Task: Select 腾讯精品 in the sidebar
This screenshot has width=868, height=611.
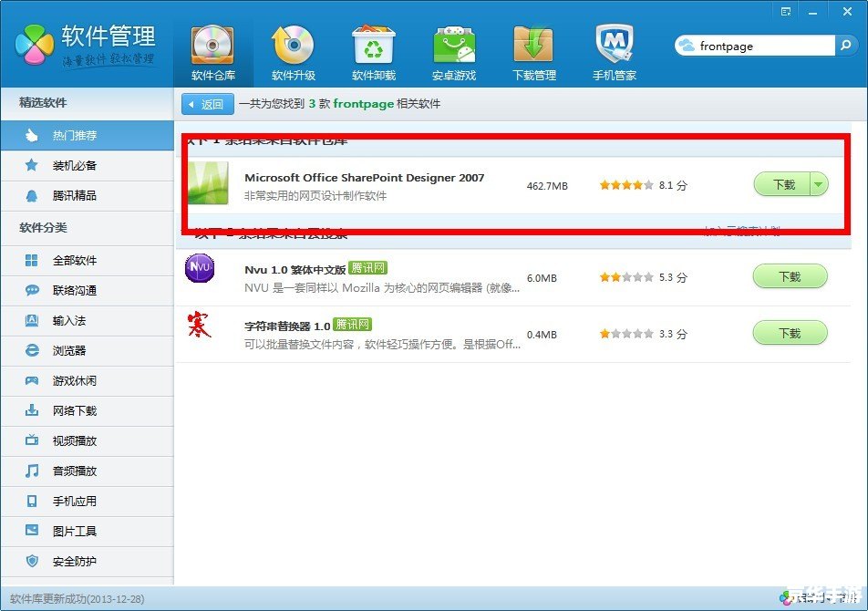Action: pos(87,195)
